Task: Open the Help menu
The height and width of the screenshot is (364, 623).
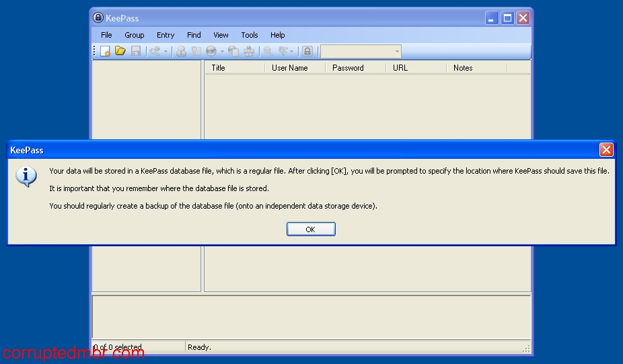Action: (x=278, y=35)
